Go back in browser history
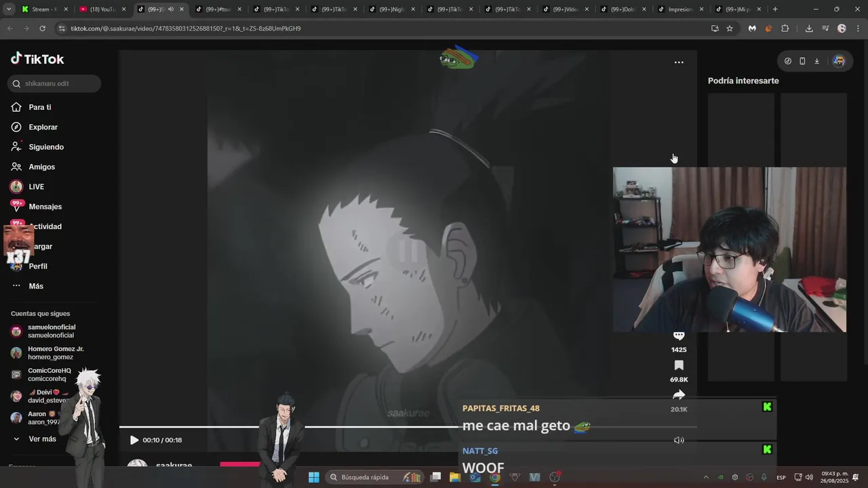This screenshot has width=868, height=488. click(x=9, y=28)
